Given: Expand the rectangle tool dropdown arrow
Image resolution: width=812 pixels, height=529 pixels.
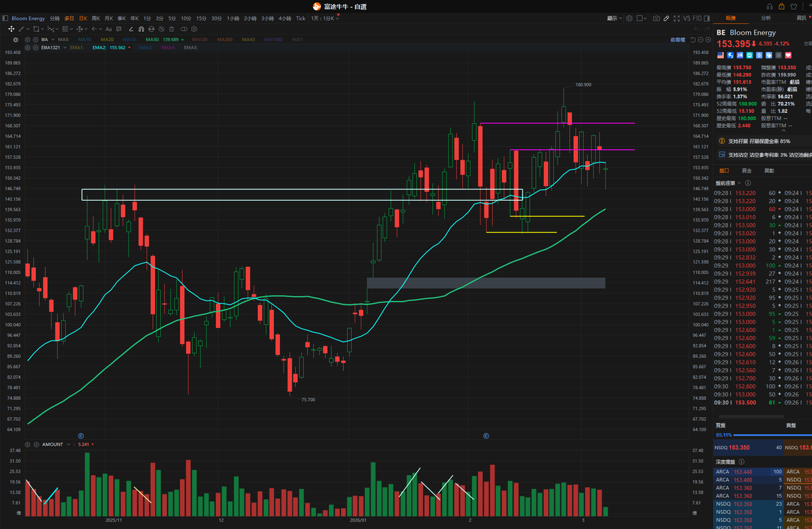Looking at the screenshot, I should (x=42, y=30).
